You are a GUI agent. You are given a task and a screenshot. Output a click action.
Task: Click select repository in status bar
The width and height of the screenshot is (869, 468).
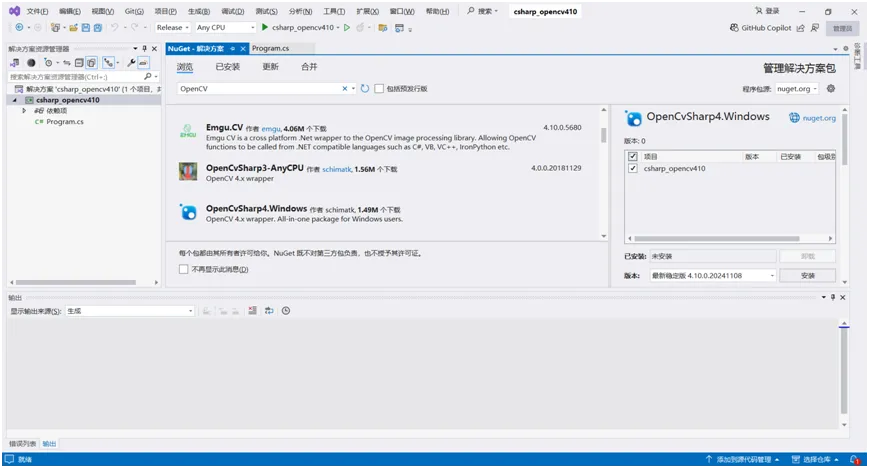point(815,459)
